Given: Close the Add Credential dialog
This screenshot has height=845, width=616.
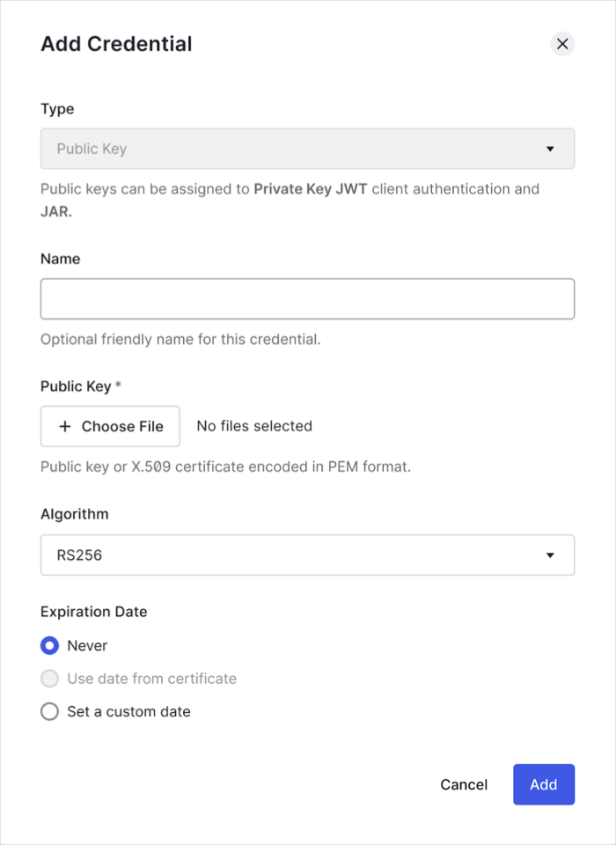Looking at the screenshot, I should (x=562, y=44).
